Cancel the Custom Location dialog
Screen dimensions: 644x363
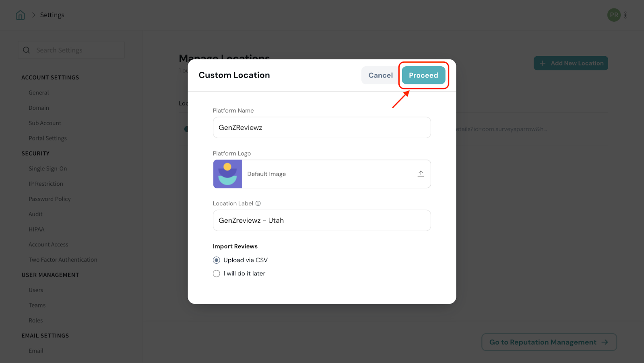[380, 75]
